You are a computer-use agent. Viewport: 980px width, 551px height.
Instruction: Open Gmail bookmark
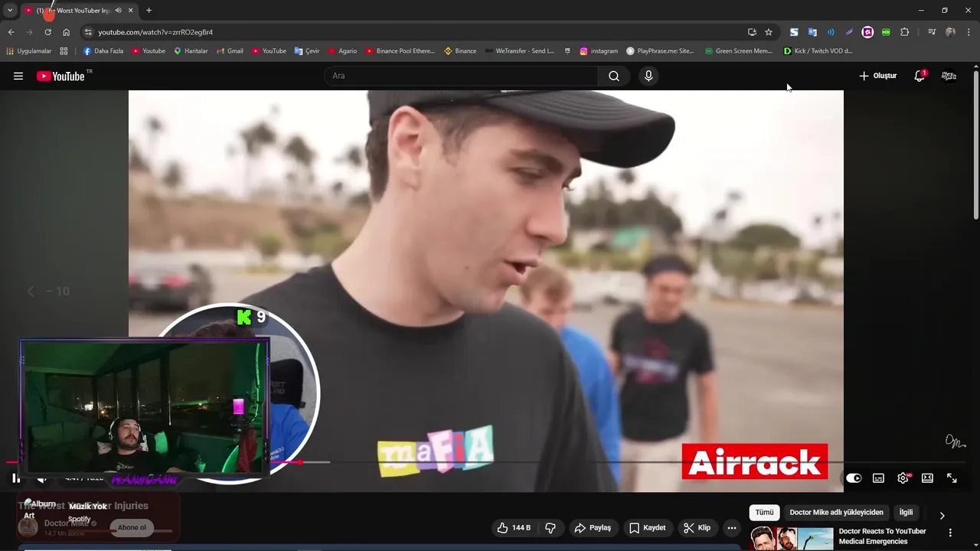pos(230,51)
